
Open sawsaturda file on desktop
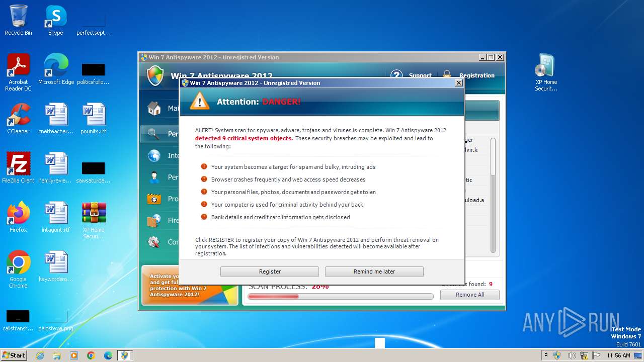[94, 172]
